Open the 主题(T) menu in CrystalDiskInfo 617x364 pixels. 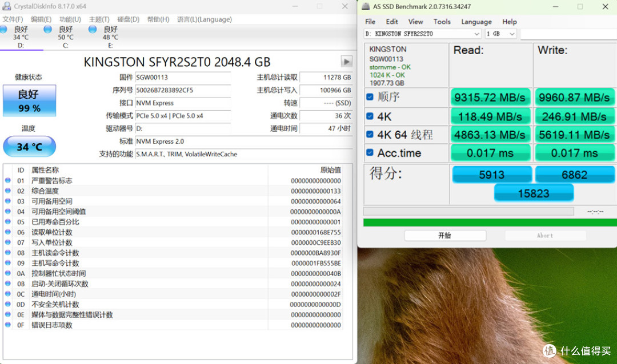point(99,19)
